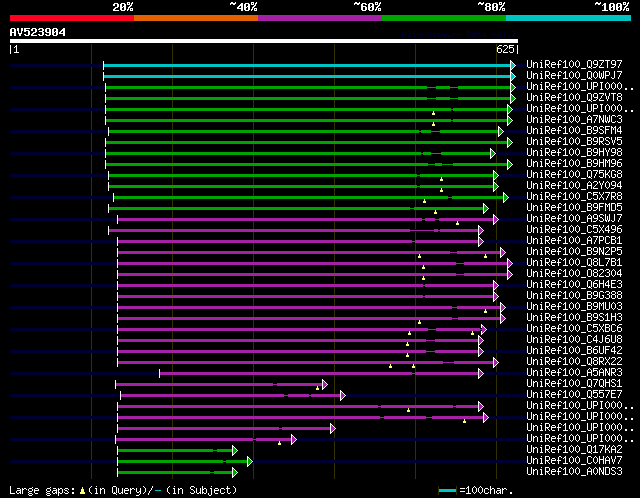This screenshot has width=640, height=498.
Task: Click the UniRef100_C0HAV7 label
Action: [x=574, y=461]
